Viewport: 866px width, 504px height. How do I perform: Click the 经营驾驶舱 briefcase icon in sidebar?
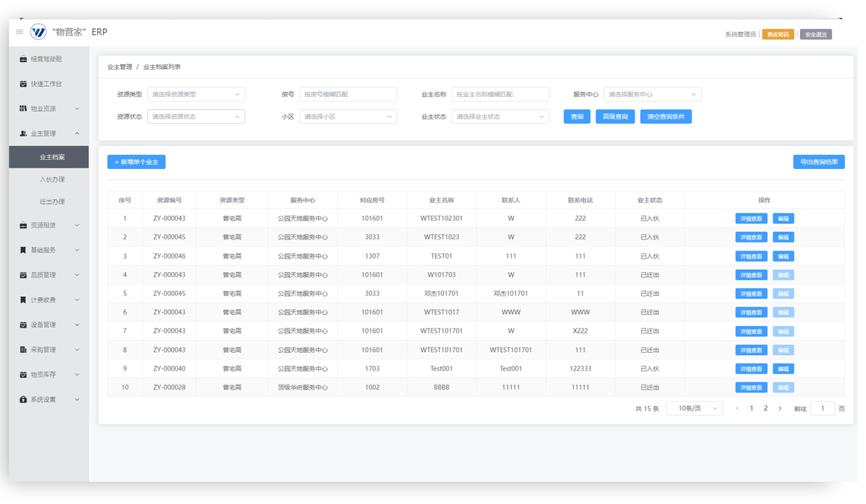click(24, 59)
